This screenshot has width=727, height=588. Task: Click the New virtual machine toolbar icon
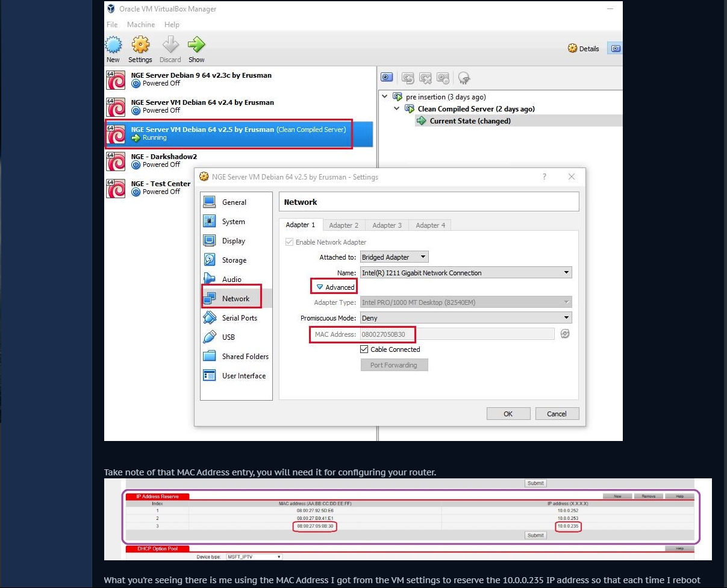tap(113, 49)
